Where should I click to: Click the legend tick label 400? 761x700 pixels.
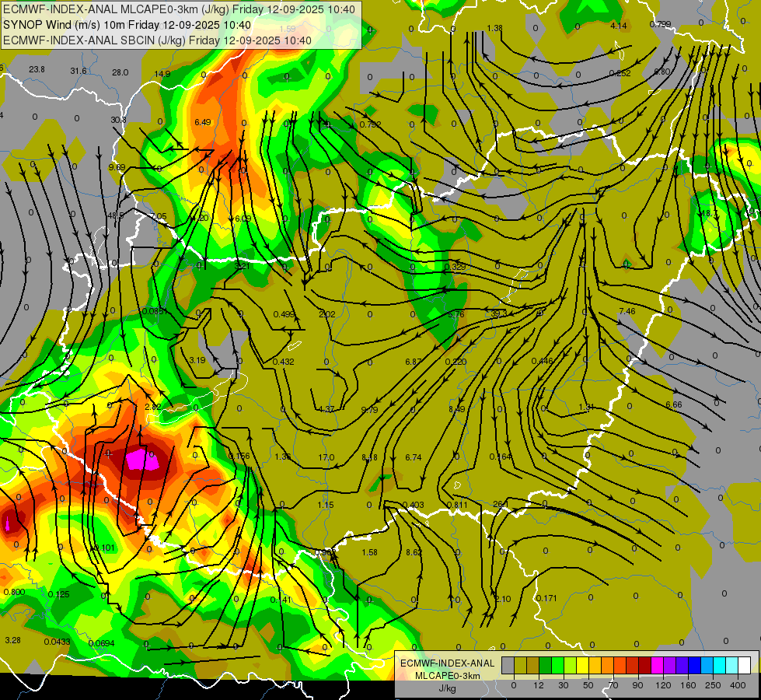pos(738,685)
